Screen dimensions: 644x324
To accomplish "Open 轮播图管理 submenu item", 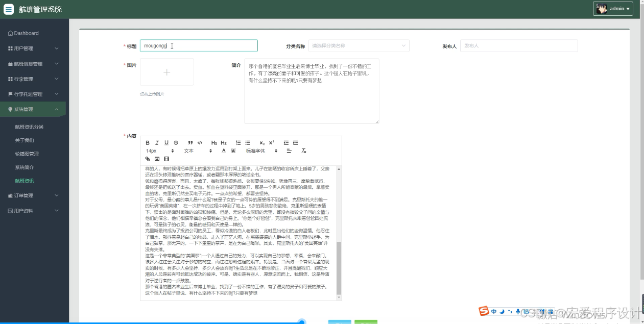I will (x=27, y=154).
